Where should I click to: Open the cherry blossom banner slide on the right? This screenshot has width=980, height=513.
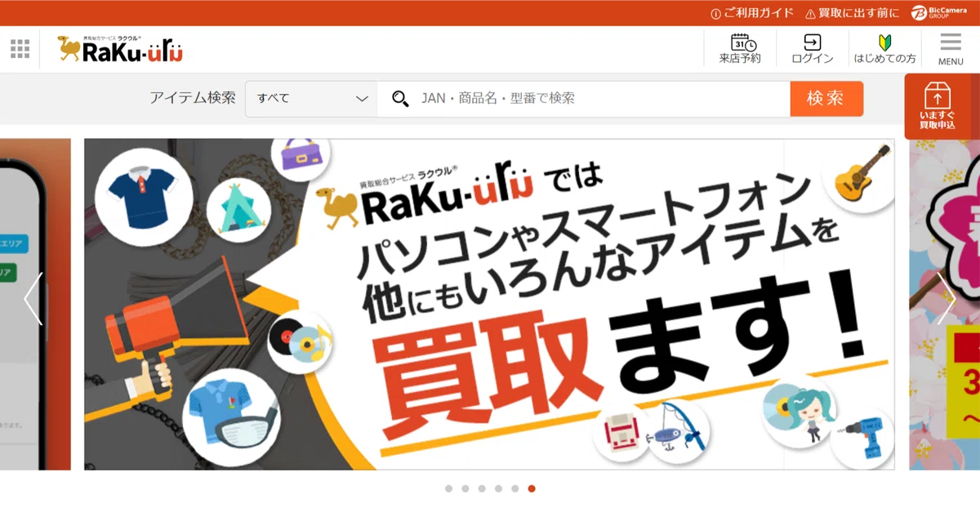coord(945,304)
